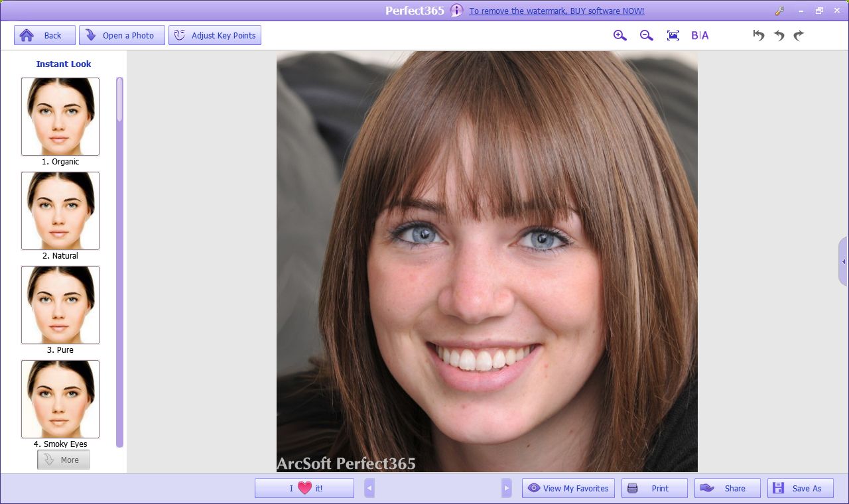Click the 2. Natural label
The width and height of the screenshot is (849, 504).
pyautogui.click(x=60, y=256)
